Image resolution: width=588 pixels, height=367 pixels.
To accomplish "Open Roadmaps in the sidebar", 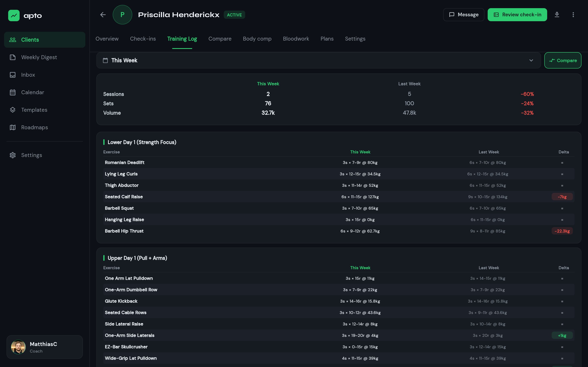I will (x=34, y=127).
